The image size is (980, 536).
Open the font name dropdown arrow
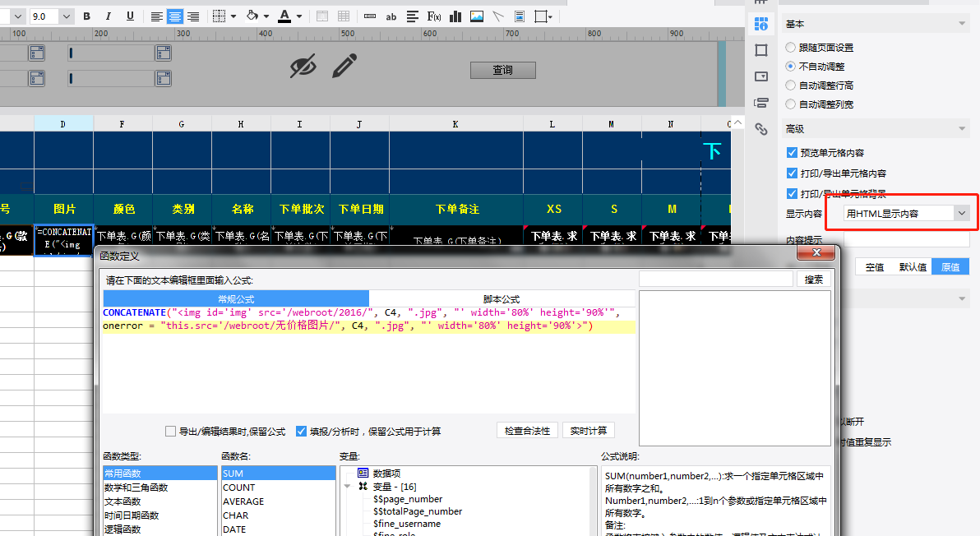[x=17, y=17]
